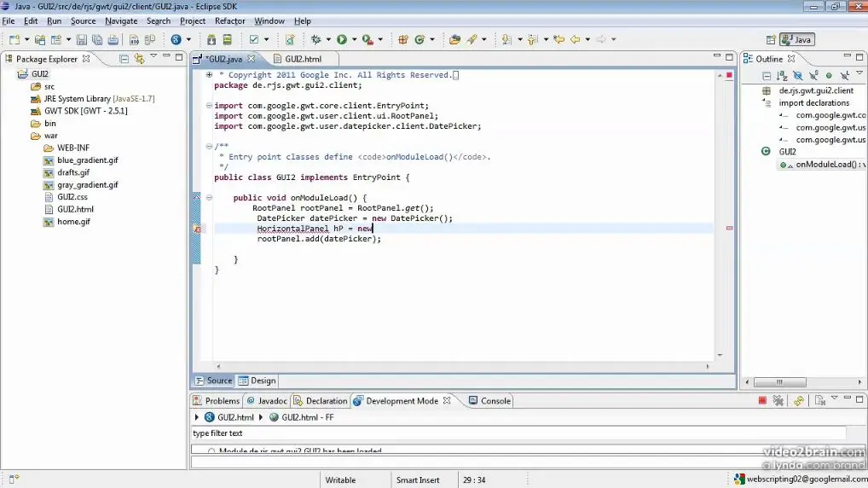Open the Refactor menu
This screenshot has height=488, width=868.
coord(229,20)
